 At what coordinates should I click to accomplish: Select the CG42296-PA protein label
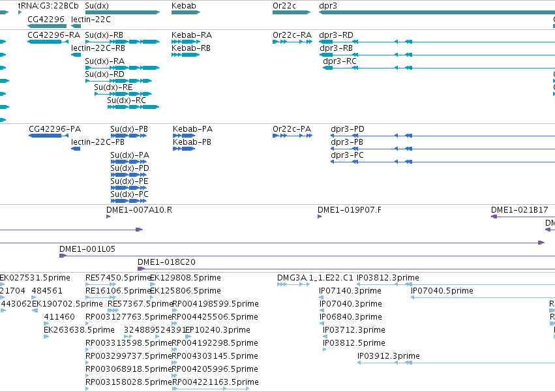point(55,129)
